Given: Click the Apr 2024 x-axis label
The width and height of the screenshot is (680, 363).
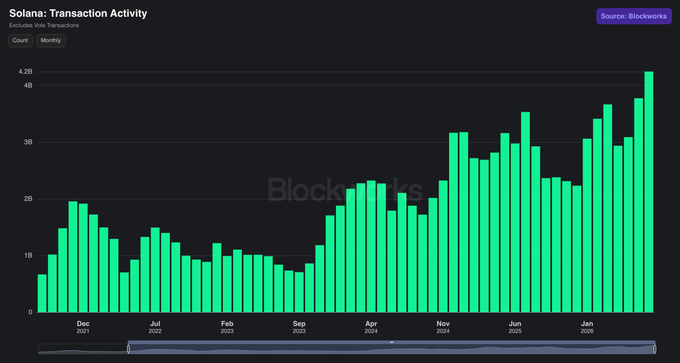Looking at the screenshot, I should (371, 327).
